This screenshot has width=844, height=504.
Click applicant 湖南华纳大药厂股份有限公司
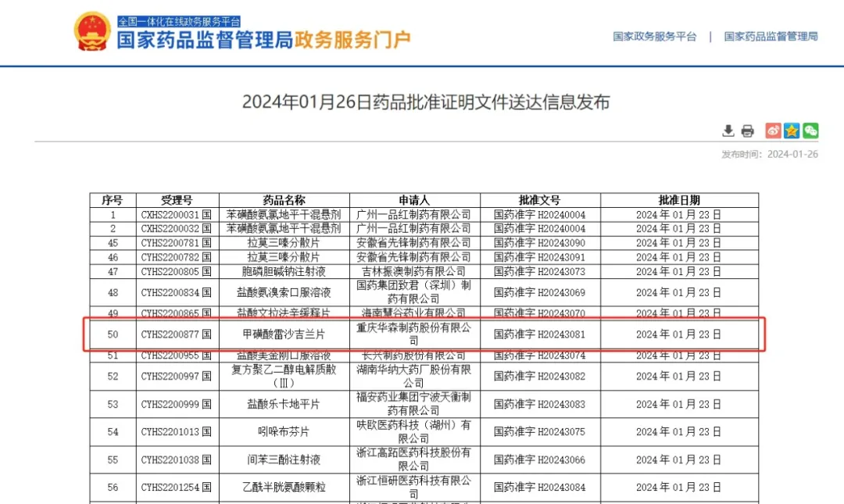[414, 376]
